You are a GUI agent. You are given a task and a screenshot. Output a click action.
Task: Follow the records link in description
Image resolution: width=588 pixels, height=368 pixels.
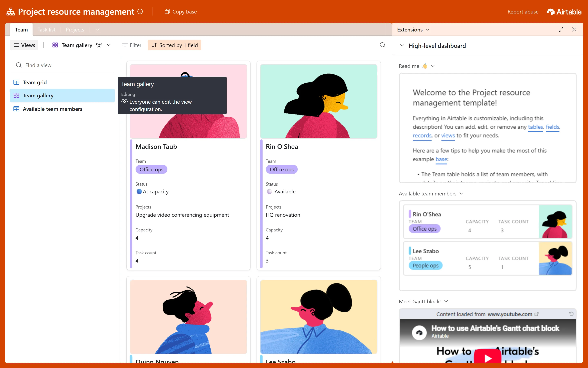point(422,136)
